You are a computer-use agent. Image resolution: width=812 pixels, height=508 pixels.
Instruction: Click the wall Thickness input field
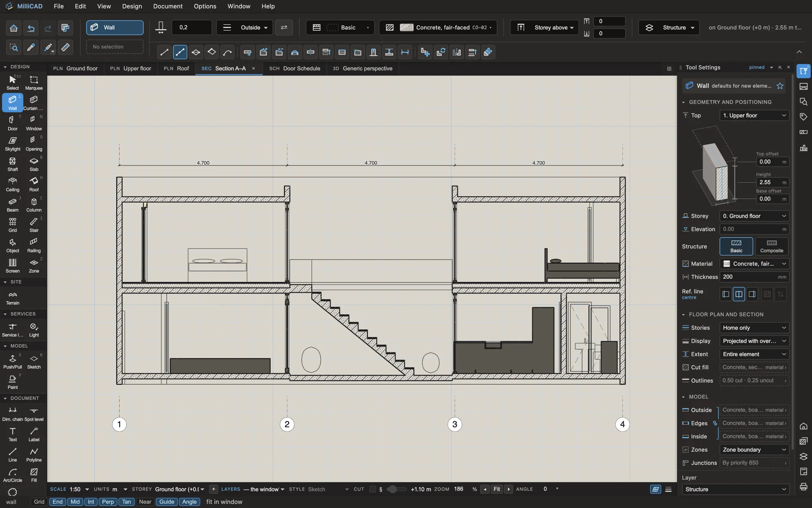754,277
